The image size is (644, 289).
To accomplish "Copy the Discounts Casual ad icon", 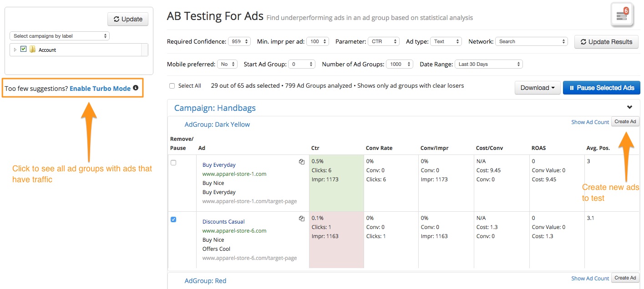I will (x=301, y=218).
